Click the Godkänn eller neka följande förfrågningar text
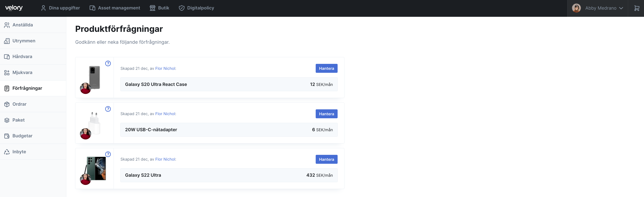 [x=123, y=42]
